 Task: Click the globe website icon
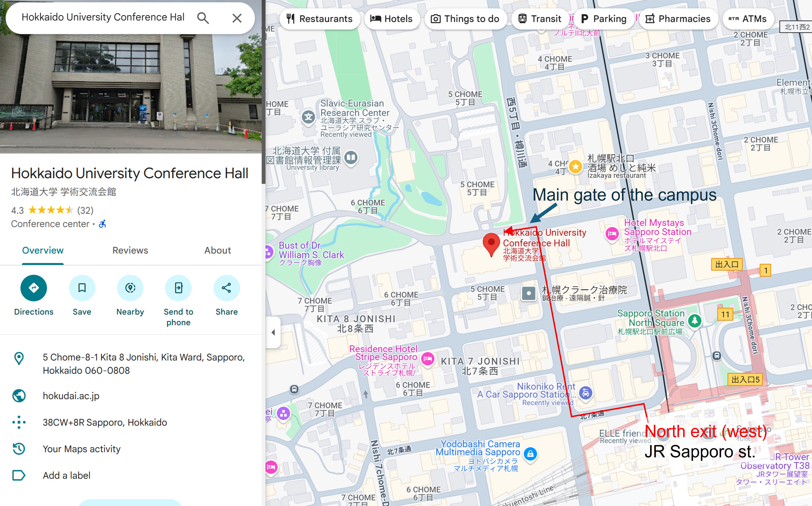pos(19,396)
